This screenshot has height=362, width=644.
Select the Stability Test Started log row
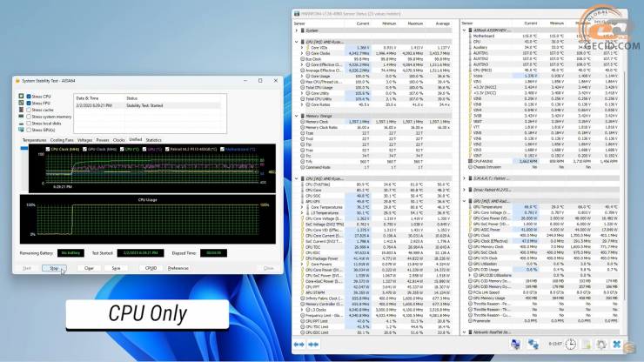[x=150, y=105]
